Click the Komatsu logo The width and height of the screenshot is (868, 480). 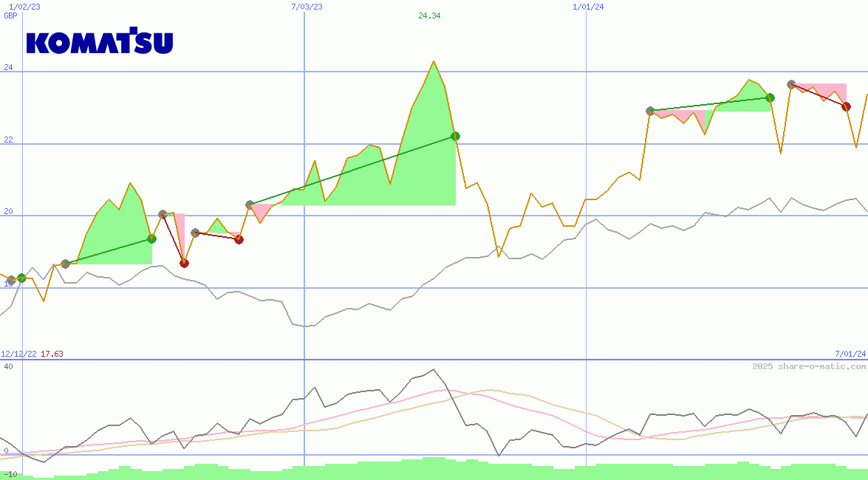100,41
